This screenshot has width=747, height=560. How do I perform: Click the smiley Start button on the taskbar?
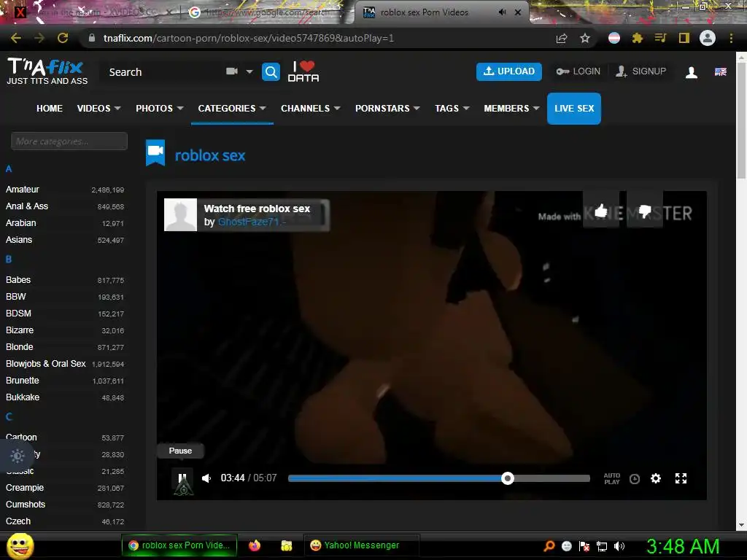tap(20, 545)
